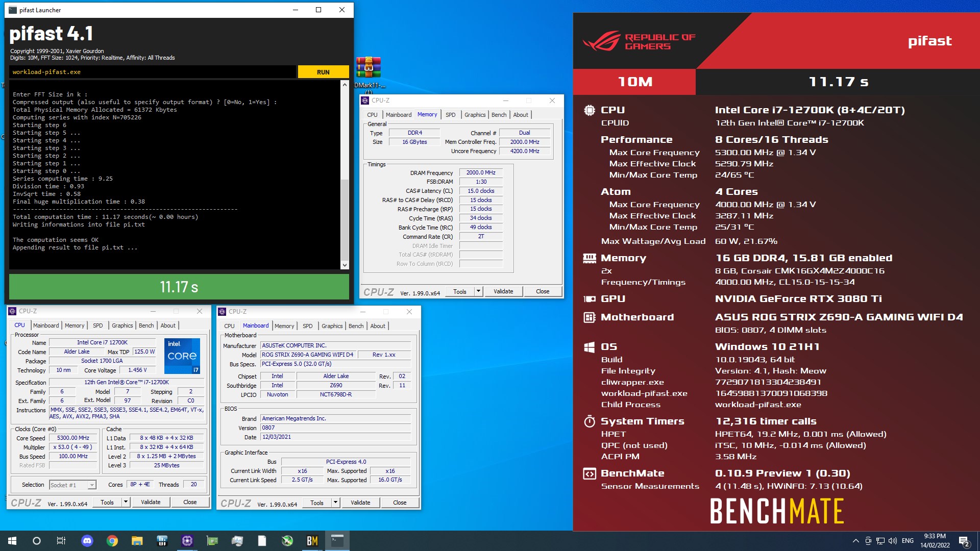The image size is (980, 551).
Task: Select the Bench tab in the CPU-Z CPU window
Action: tap(146, 325)
